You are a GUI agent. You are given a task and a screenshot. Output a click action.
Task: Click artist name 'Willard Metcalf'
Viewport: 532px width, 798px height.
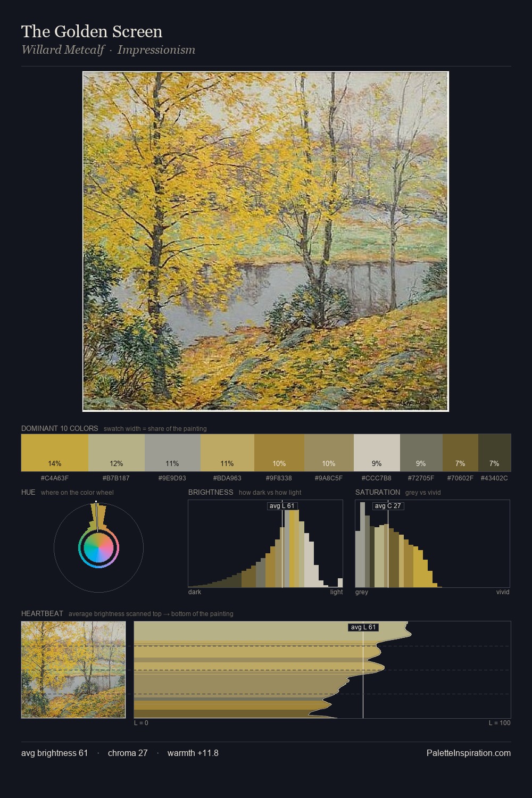point(63,50)
